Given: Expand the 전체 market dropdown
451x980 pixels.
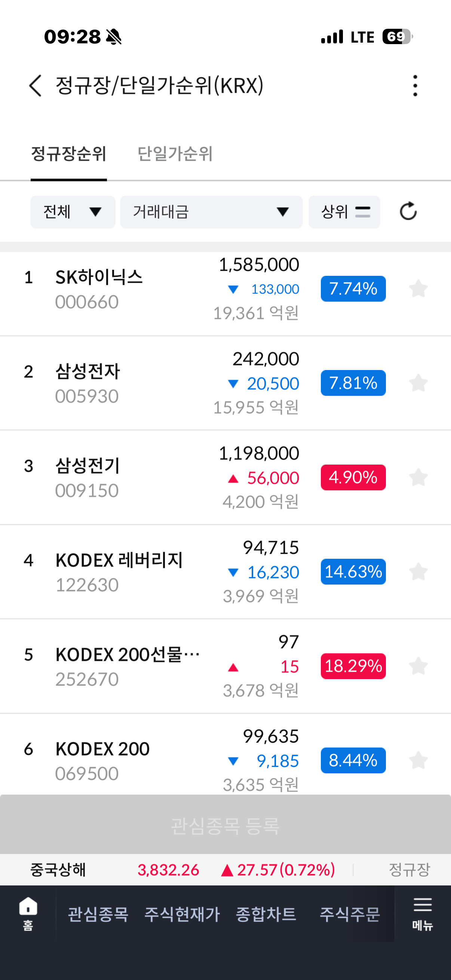Looking at the screenshot, I should click(73, 212).
